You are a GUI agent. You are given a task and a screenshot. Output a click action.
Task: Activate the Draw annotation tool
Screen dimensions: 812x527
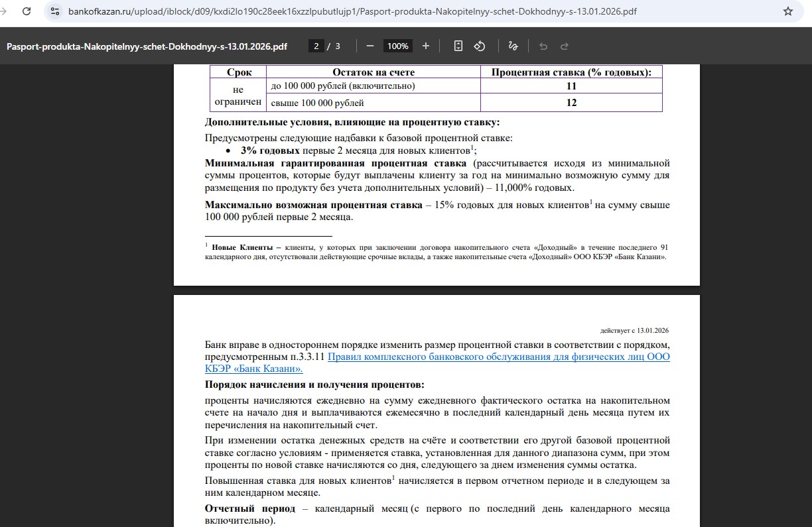[512, 46]
